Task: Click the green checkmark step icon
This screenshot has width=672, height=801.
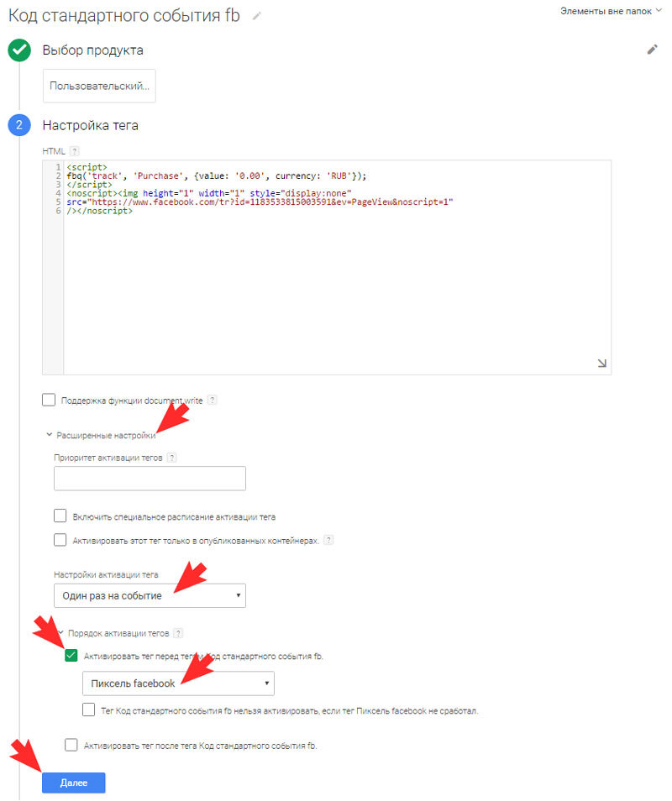Action: [x=19, y=50]
